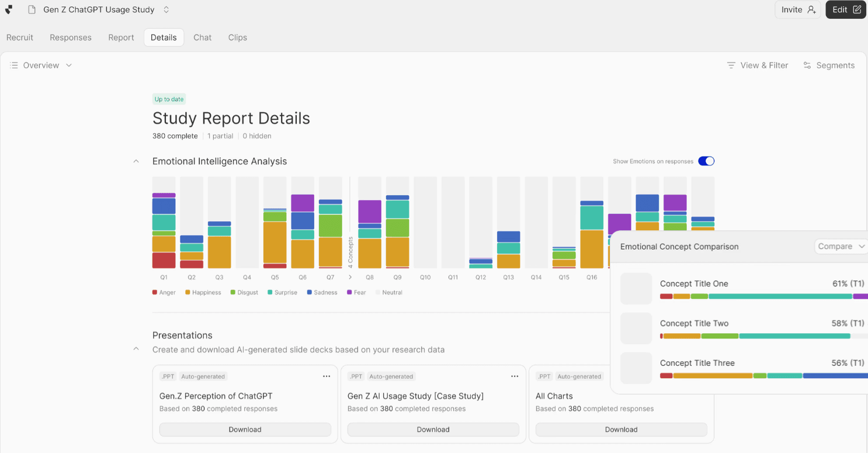This screenshot has height=453, width=868.
Task: Click Concept Title Two emotion bar
Action: coord(764,336)
